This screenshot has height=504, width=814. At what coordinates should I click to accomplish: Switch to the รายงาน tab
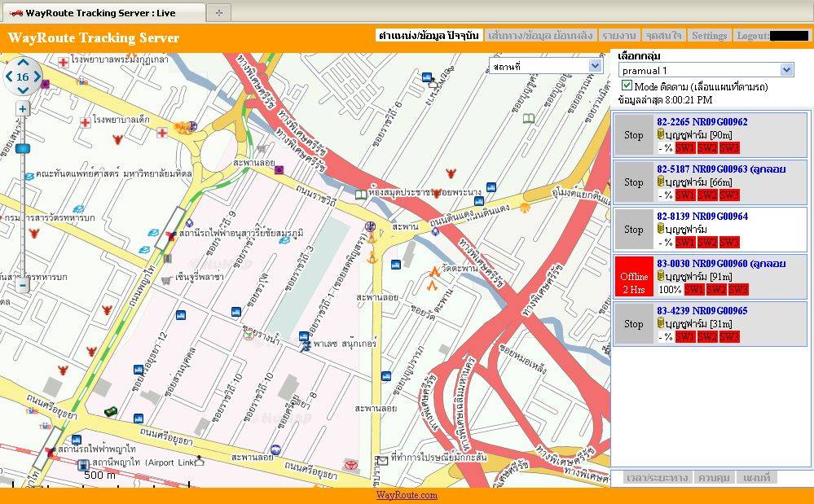click(618, 36)
